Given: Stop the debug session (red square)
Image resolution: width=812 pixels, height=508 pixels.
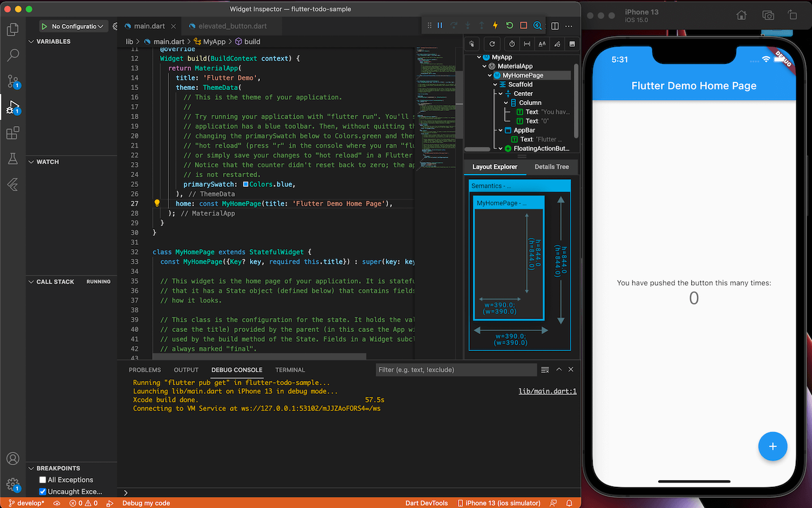Looking at the screenshot, I should pyautogui.click(x=523, y=25).
